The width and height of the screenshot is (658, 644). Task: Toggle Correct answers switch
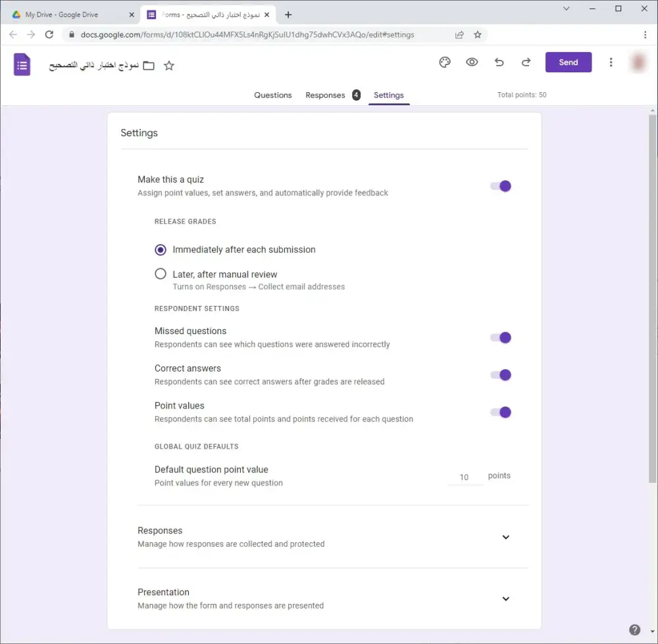500,375
